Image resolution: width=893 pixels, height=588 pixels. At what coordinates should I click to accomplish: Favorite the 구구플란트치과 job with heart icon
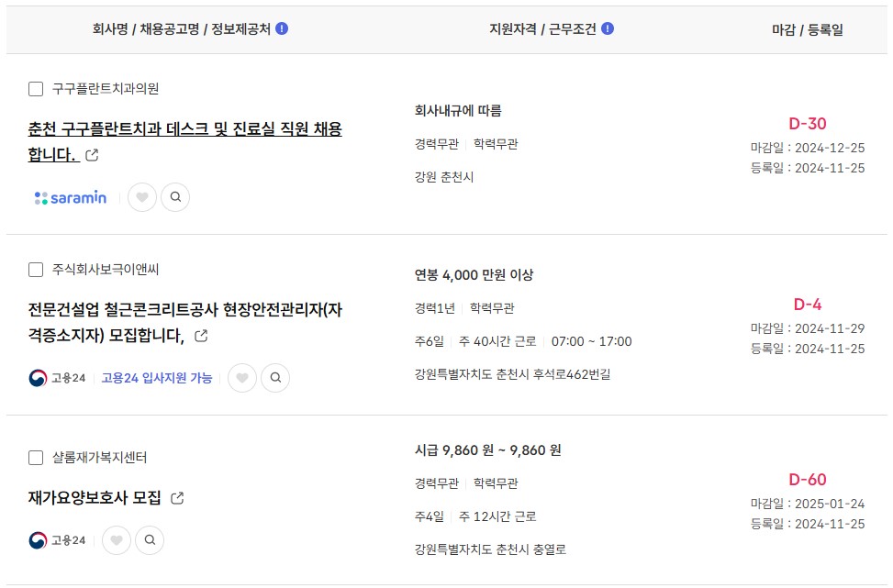point(142,197)
